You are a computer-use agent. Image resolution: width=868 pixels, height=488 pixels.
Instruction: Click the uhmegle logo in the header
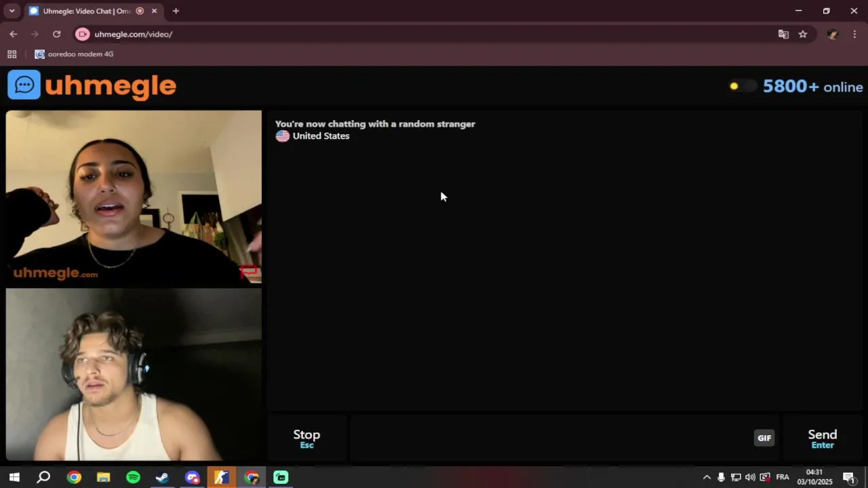pyautogui.click(x=92, y=85)
